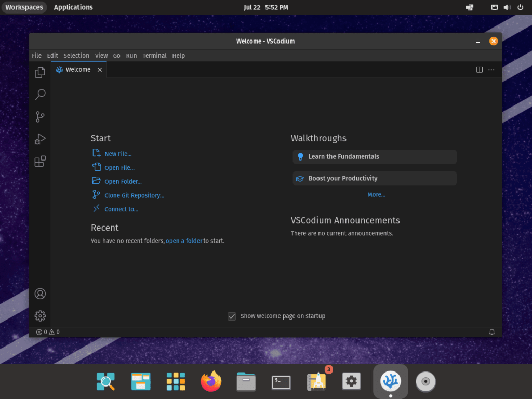Close the Welcome tab
532x399 pixels.
coord(100,70)
